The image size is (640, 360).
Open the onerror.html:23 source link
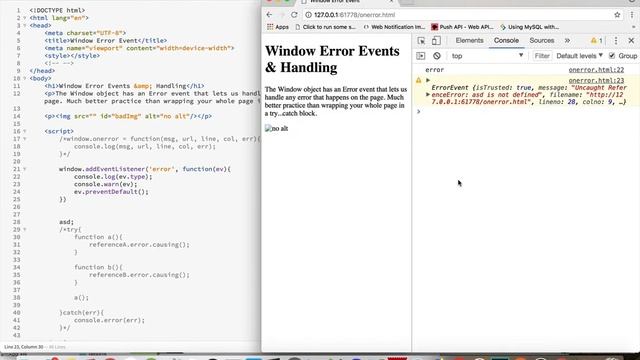(x=596, y=80)
